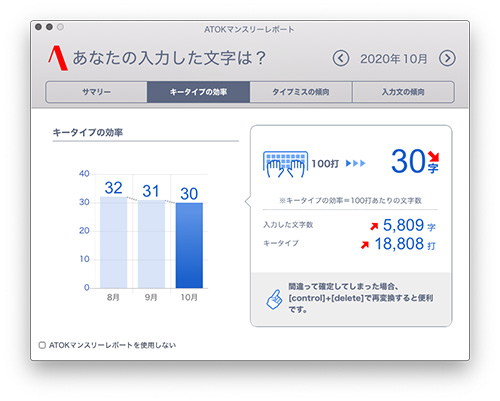Click the キータイプの効率 section heading
The height and width of the screenshot is (401, 500).
[88, 133]
